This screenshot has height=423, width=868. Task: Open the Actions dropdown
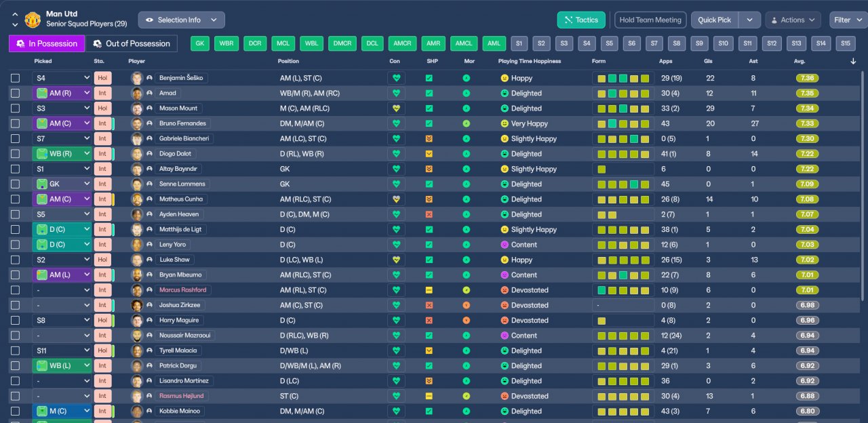(x=793, y=20)
